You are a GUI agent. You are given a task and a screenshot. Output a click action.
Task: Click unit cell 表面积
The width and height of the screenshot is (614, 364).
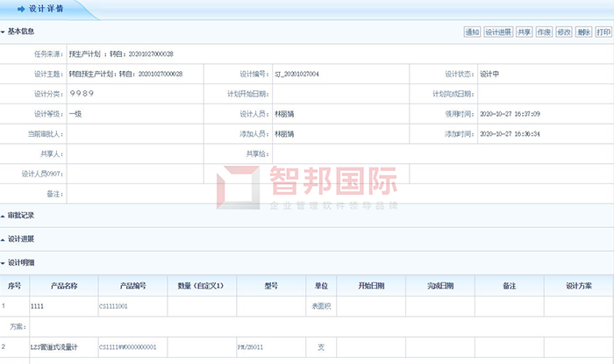point(321,306)
